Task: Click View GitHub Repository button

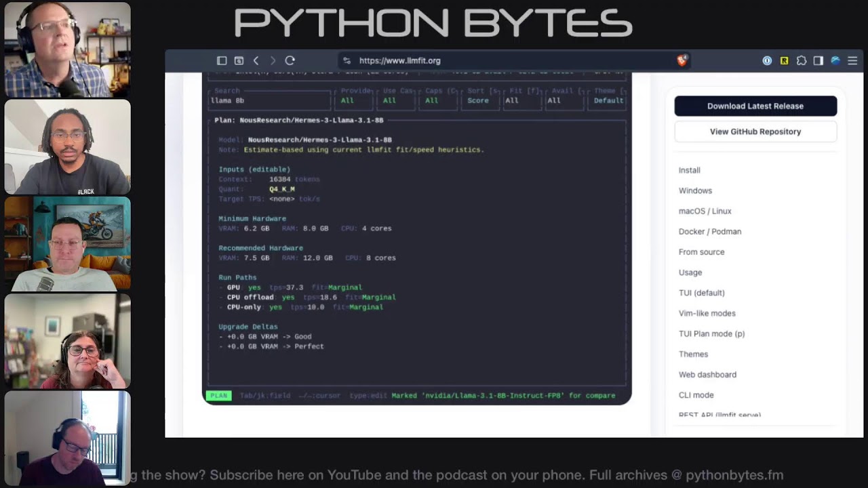Action: tap(755, 131)
